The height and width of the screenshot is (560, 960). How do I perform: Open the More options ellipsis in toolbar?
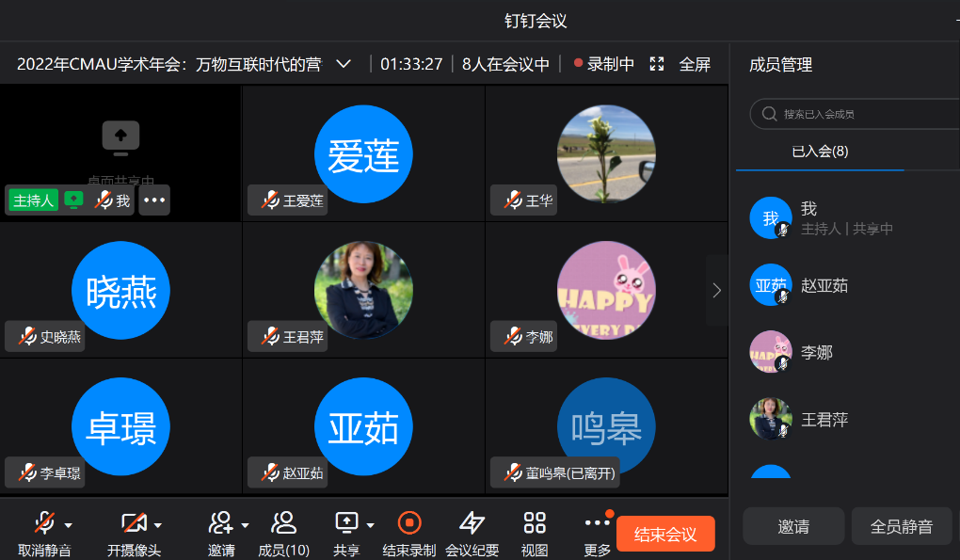[x=597, y=522]
